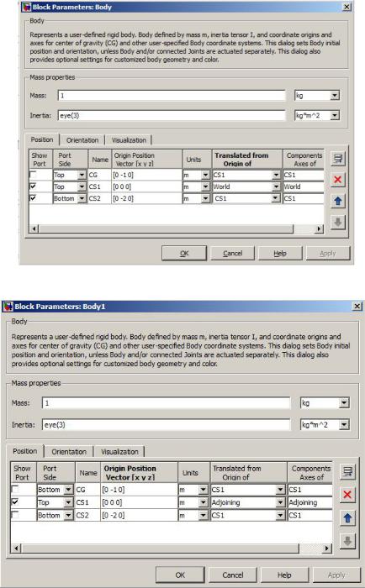The height and width of the screenshot is (588, 365).
Task: Switch to Orientation tab in Body dialog
Action: [82, 140]
